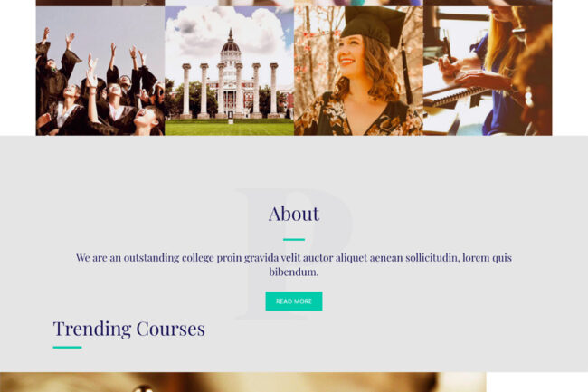Viewport: 588px width, 392px height.
Task: Click the word bibendum in the description
Action: tap(294, 272)
